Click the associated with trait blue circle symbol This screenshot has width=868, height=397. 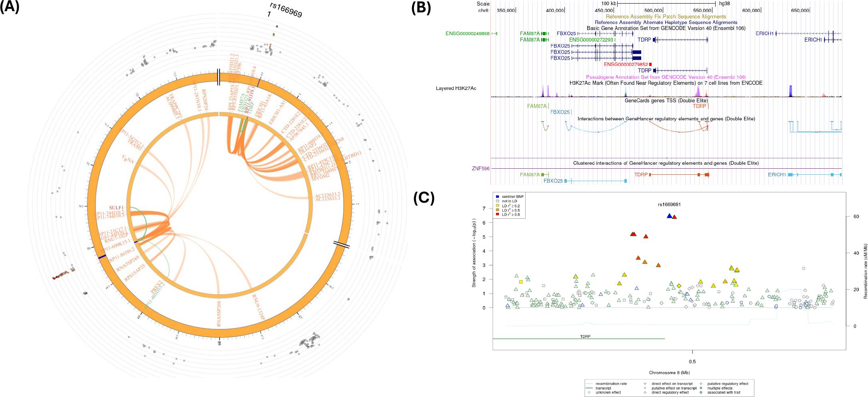click(x=701, y=393)
